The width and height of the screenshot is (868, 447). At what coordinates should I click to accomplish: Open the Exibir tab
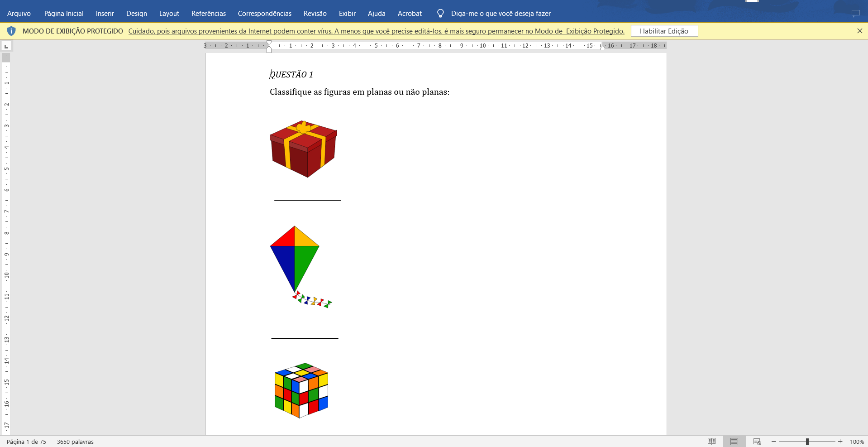click(347, 14)
